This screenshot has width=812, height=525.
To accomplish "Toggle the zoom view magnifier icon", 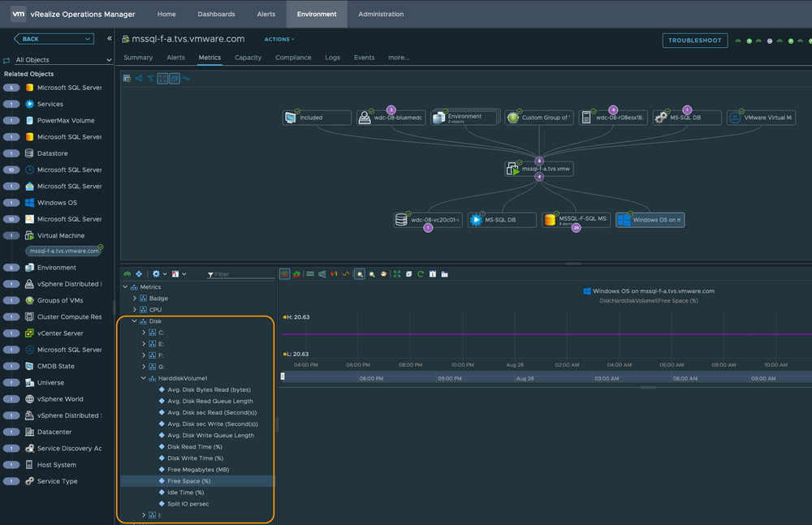I will point(360,274).
